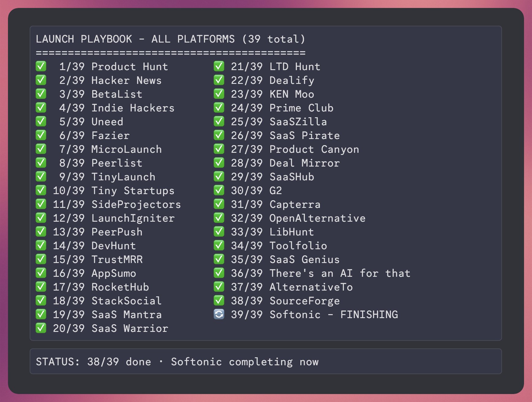
Task: Tap the green check beside Fazier
Action: pyautogui.click(x=41, y=135)
